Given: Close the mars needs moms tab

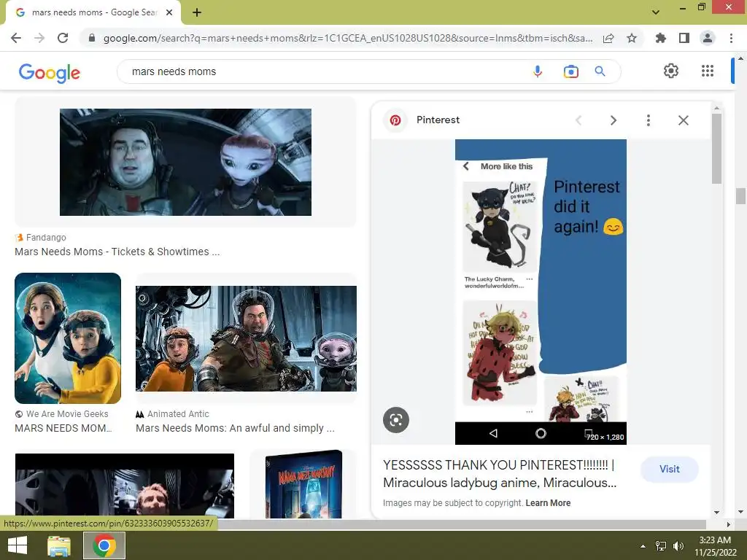Looking at the screenshot, I should (169, 12).
